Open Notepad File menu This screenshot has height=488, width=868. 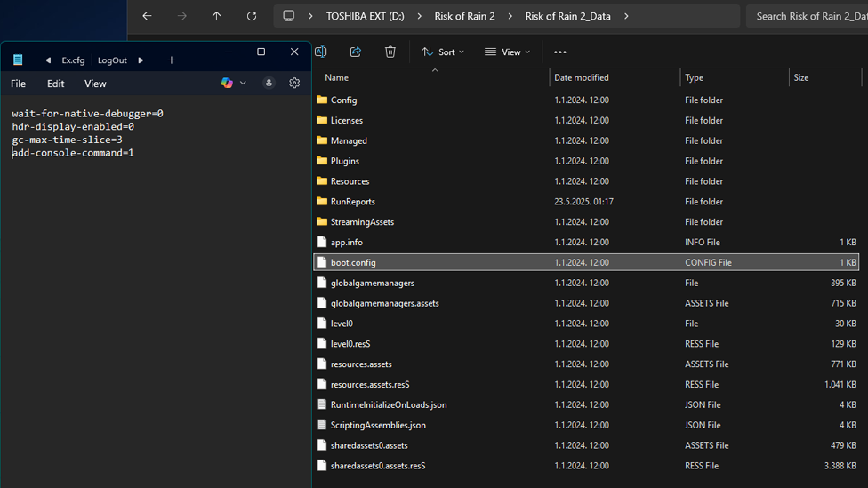[x=19, y=84]
